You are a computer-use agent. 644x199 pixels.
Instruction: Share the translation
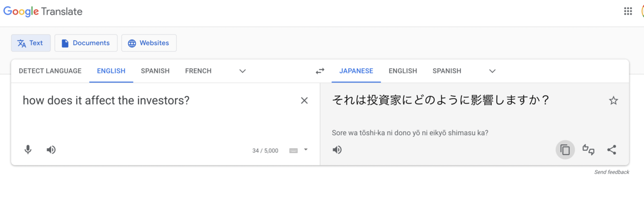611,150
